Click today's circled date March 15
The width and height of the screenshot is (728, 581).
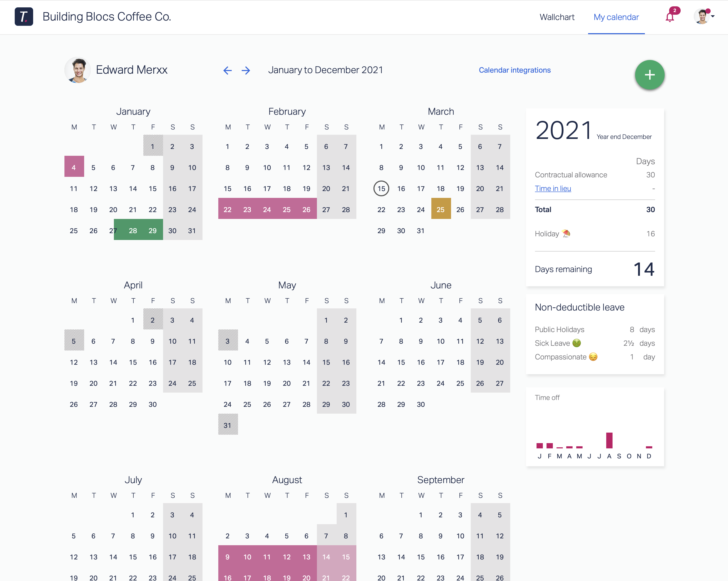coord(381,188)
